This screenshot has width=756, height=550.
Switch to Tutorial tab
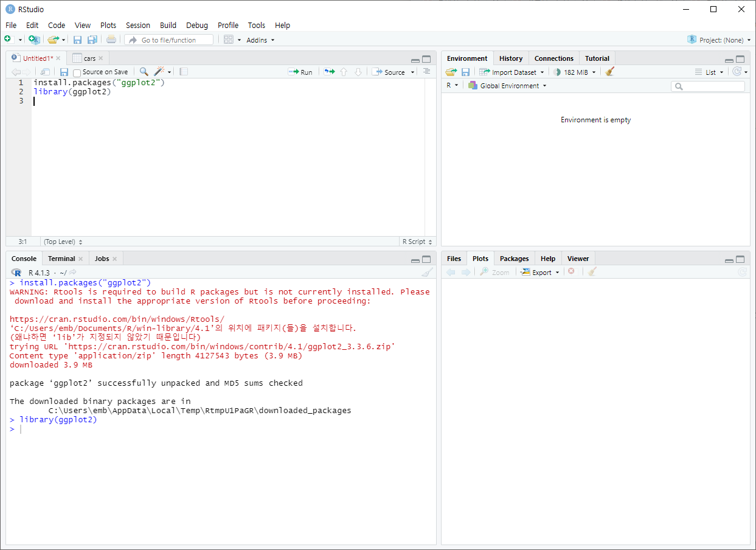[597, 58]
